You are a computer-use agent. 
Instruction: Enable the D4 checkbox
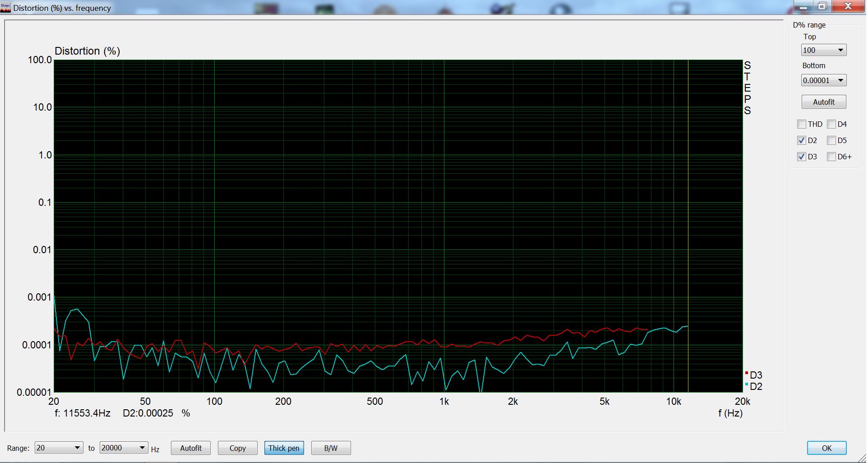point(831,124)
